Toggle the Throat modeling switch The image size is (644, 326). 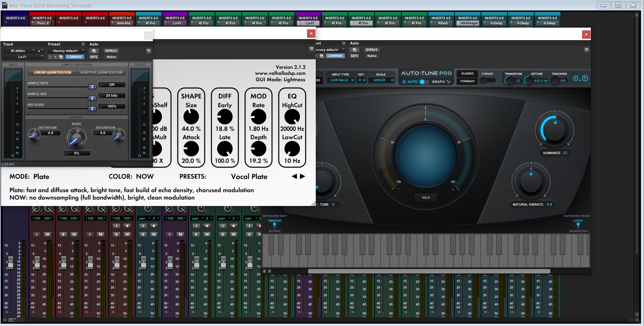487,81
